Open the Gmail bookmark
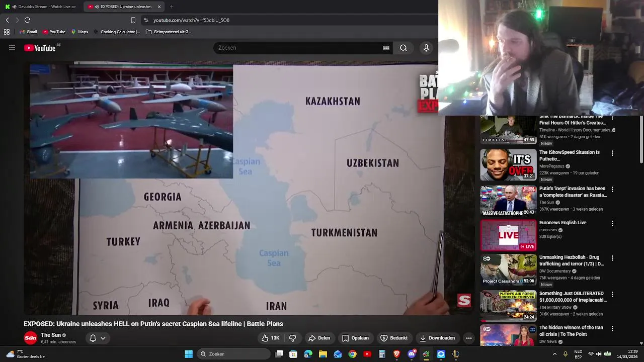Screen dimensions: 644x362 pos(28,32)
